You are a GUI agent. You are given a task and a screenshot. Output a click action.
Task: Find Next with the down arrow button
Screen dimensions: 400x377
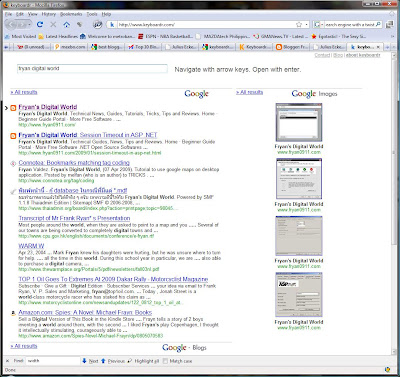90,361
